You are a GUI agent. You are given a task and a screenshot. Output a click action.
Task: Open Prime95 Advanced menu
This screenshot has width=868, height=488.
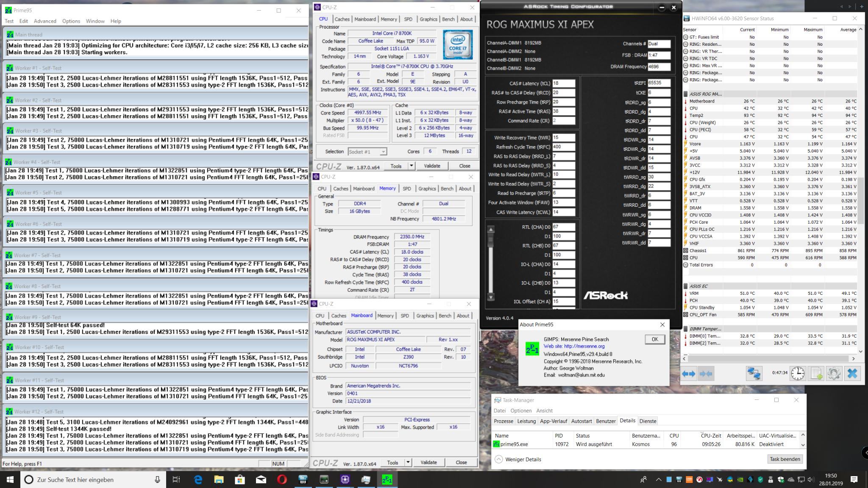point(45,21)
